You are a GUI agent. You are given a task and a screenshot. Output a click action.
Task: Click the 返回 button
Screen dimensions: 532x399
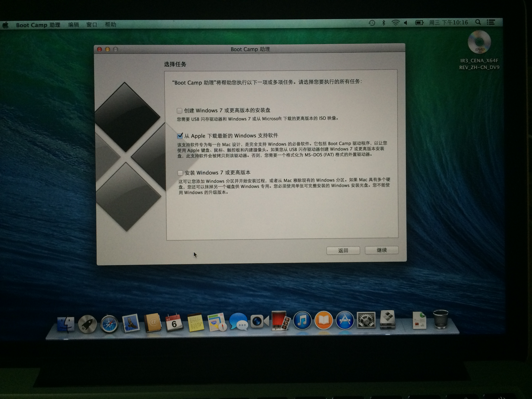point(343,251)
